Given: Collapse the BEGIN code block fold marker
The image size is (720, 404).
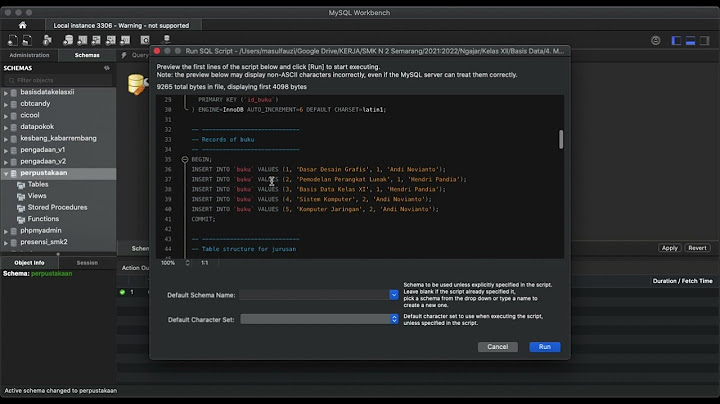Looking at the screenshot, I should click(x=185, y=159).
